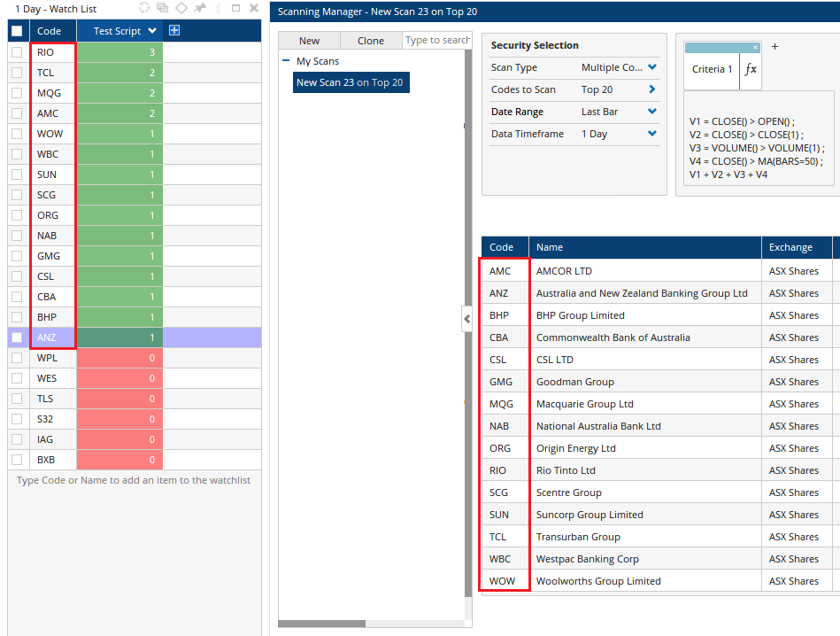The image size is (840, 636).
Task: Select New Scan 23 on Top 20
Action: pos(351,82)
